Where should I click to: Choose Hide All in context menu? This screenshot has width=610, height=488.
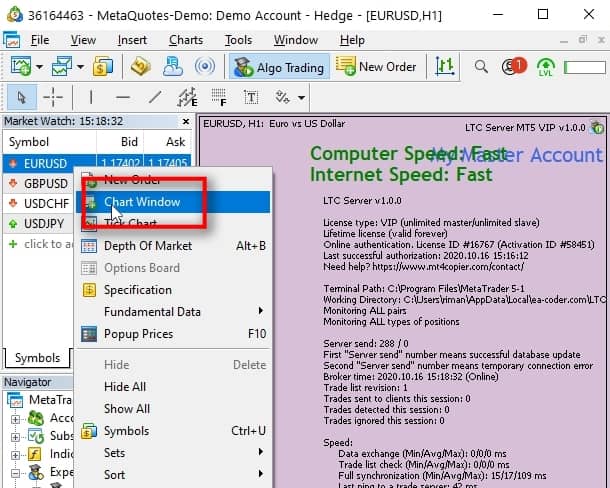point(173,387)
